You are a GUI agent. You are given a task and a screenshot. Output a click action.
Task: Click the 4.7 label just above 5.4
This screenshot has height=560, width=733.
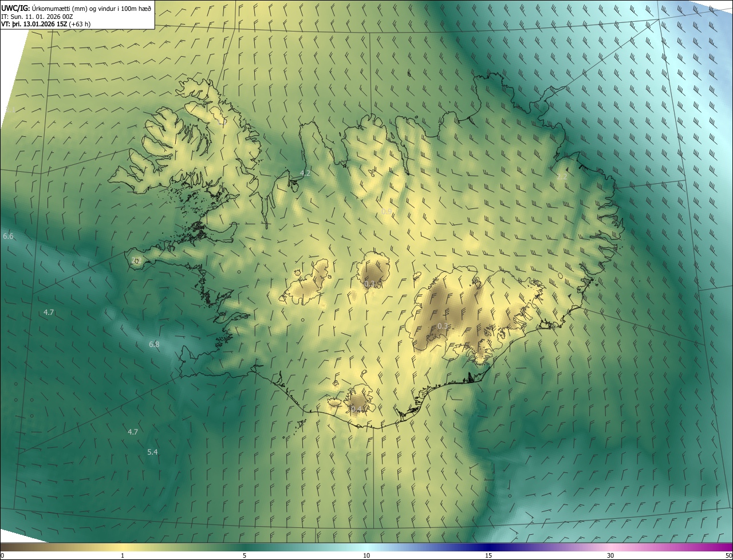point(133,432)
